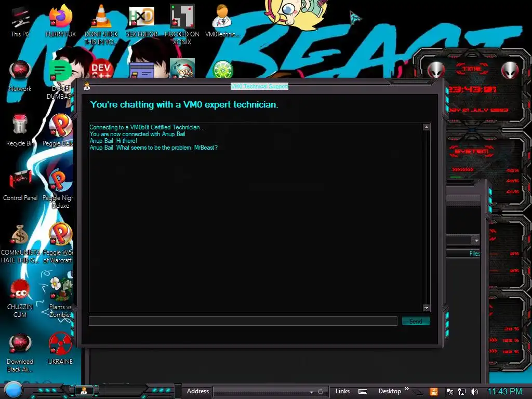
Task: Launch the HOOKED ON XONIX game icon
Action: [182, 24]
